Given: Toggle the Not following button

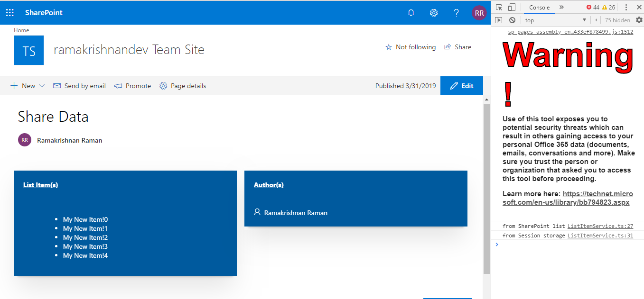Looking at the screenshot, I should point(411,47).
